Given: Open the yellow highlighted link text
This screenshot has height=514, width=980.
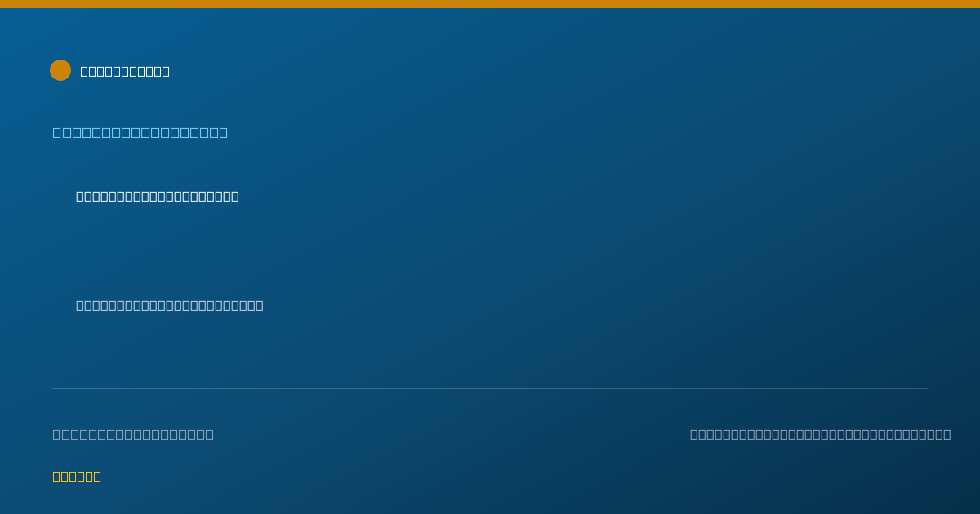Looking at the screenshot, I should pos(77,476).
